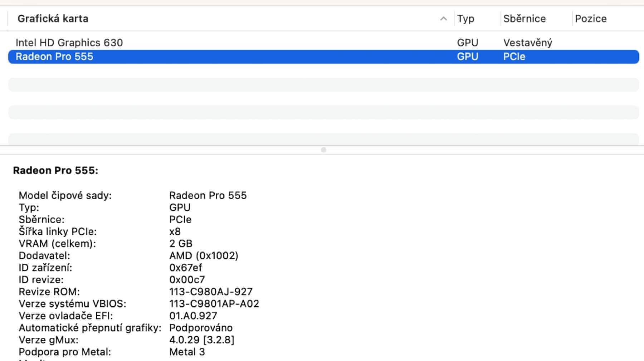The image size is (644, 361).
Task: Click the VBIOS version 113-C9801AP-A02
Action: pos(214,304)
